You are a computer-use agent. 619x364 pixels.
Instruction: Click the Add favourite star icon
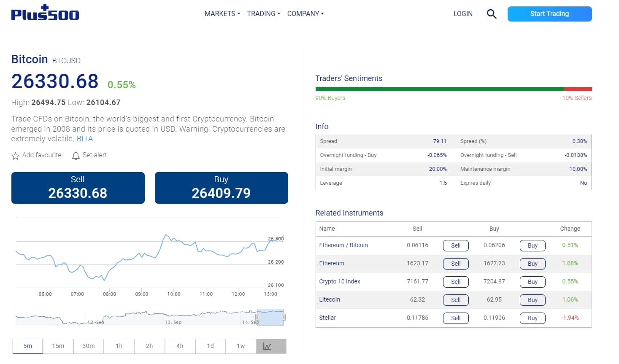coord(15,156)
